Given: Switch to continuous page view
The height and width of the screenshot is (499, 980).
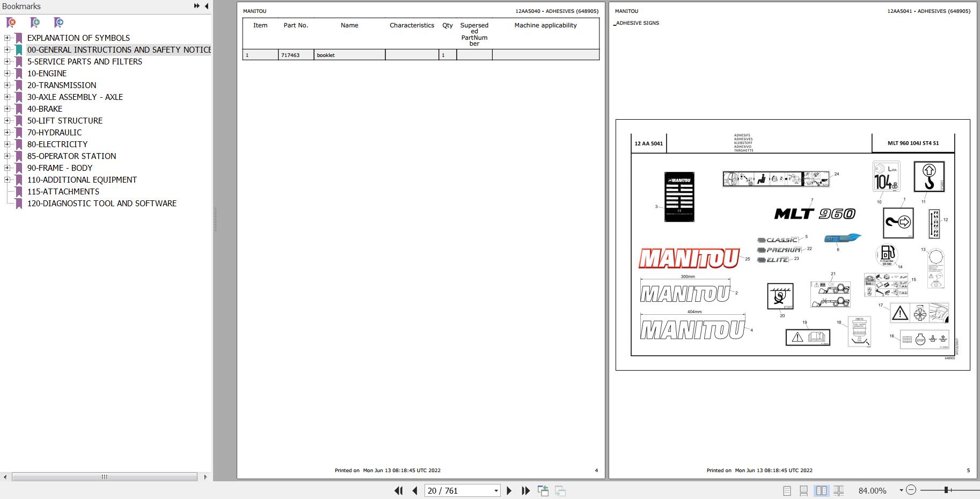Looking at the screenshot, I should (x=804, y=490).
